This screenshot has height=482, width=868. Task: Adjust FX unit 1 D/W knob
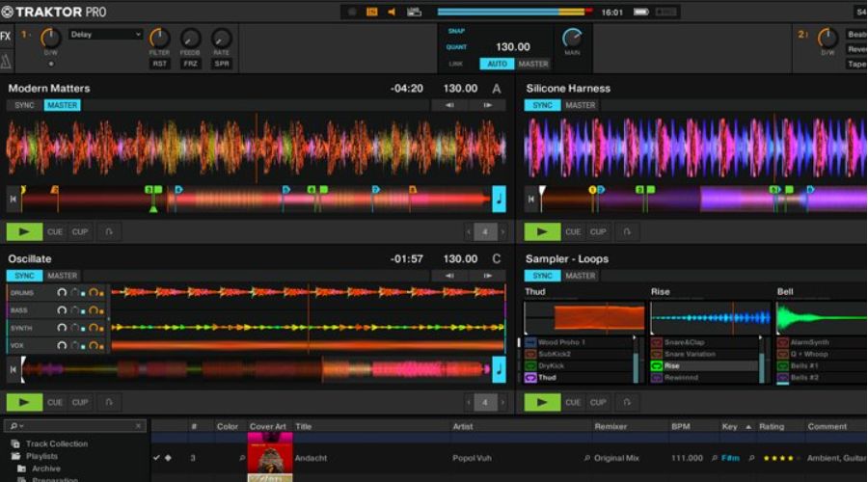click(50, 38)
